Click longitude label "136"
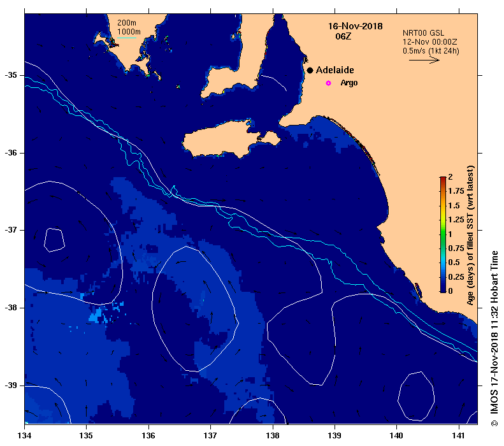This screenshot has width=504, height=446. [x=148, y=436]
